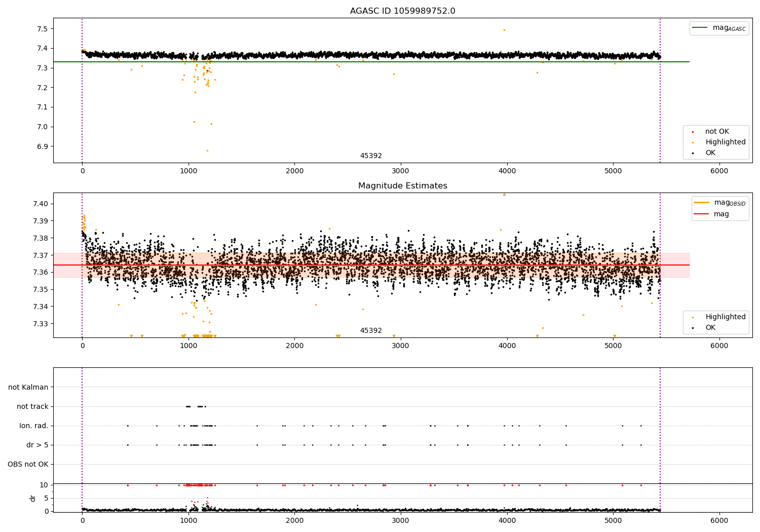The height and width of the screenshot is (532, 760).
Task: Click y-axis tick '7.0' in top plot
Action: click(x=43, y=127)
